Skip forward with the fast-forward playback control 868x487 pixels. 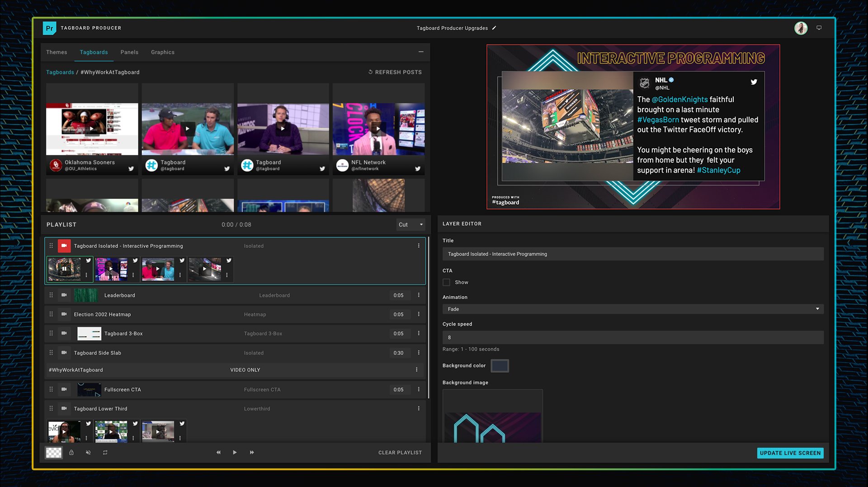[x=252, y=452]
